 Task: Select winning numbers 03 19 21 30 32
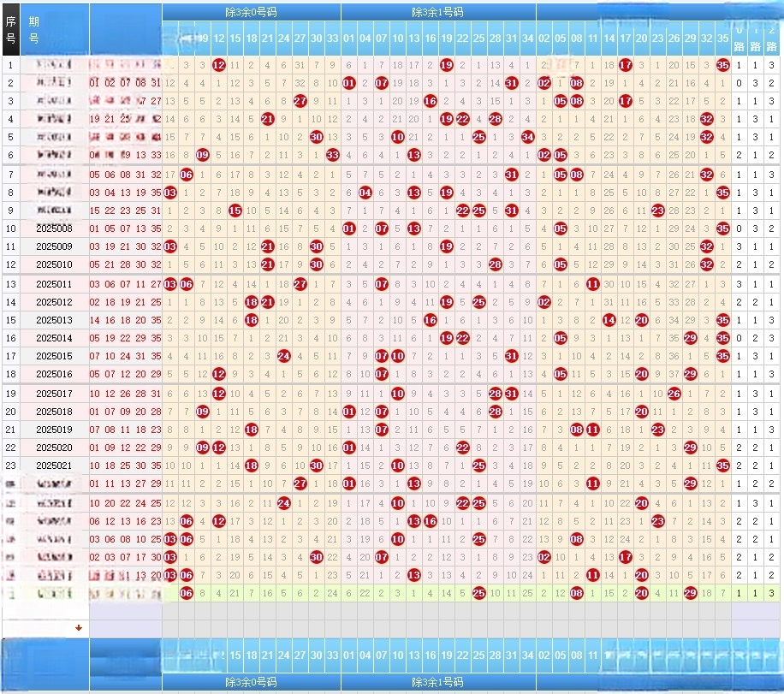pos(126,246)
